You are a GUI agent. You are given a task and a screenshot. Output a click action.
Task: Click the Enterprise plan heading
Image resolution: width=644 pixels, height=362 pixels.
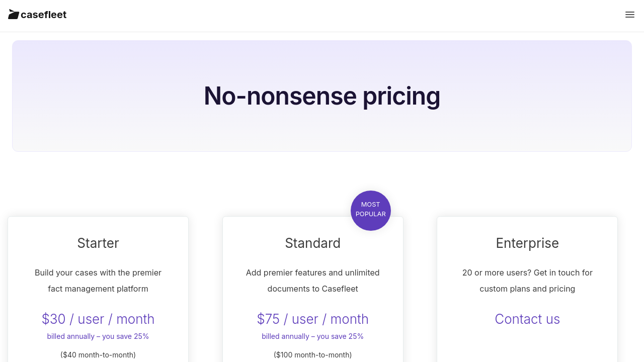pyautogui.click(x=527, y=243)
